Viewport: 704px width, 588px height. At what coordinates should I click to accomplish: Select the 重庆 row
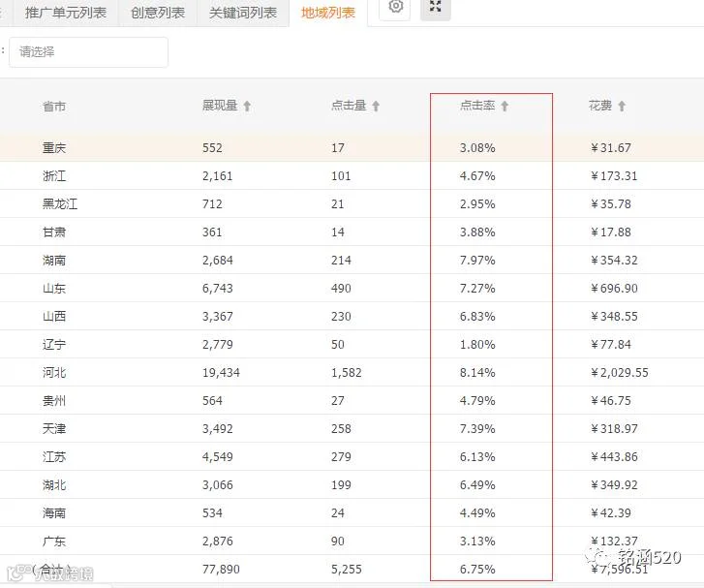tap(352, 148)
